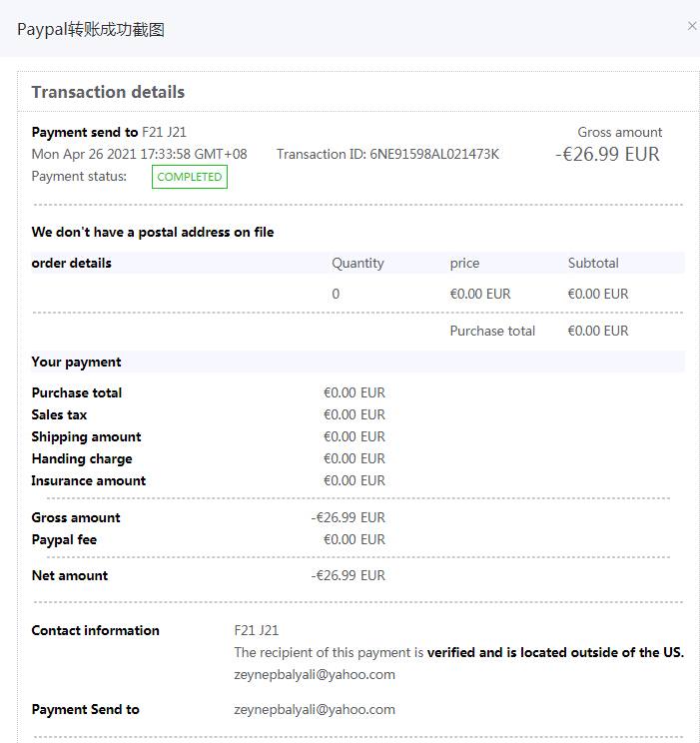
Task: Click the contact information email address
Action: [315, 674]
